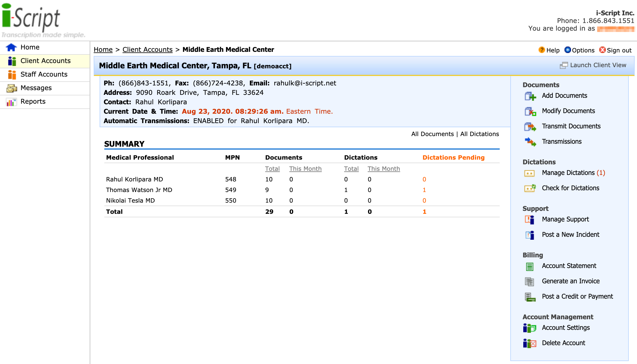Open the Reports section

point(33,101)
